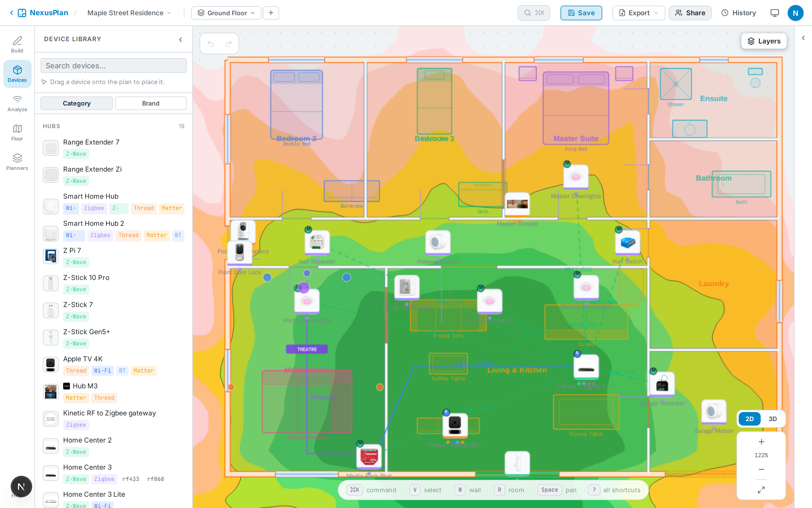The height and width of the screenshot is (508, 812).
Task: Open the Layers panel
Action: 764,41
